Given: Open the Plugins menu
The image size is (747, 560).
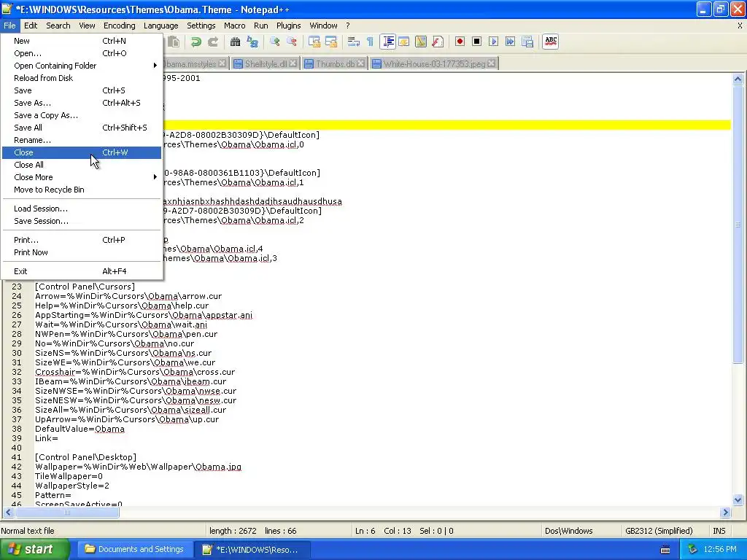Looking at the screenshot, I should (x=288, y=26).
